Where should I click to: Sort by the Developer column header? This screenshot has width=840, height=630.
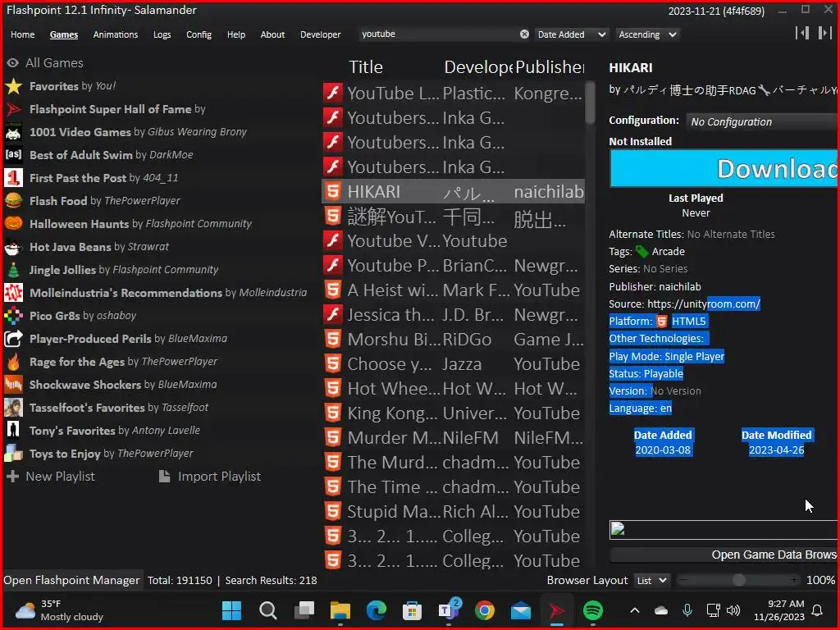(478, 67)
